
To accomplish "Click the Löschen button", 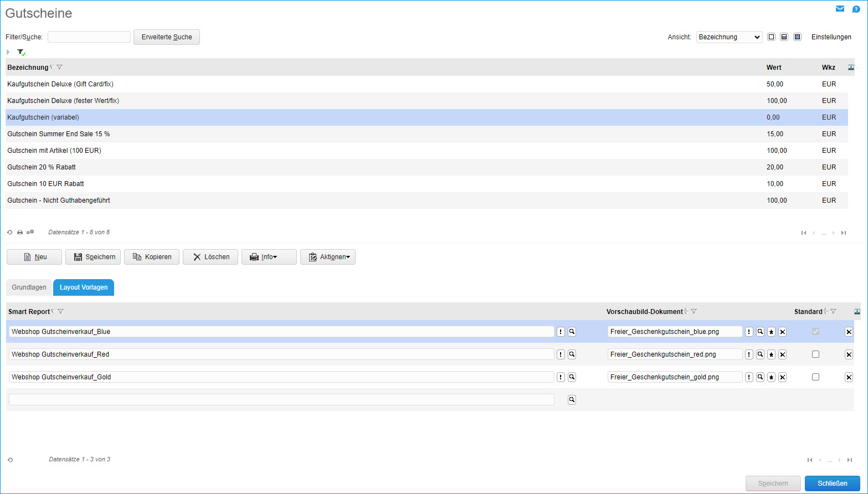I will tap(210, 257).
